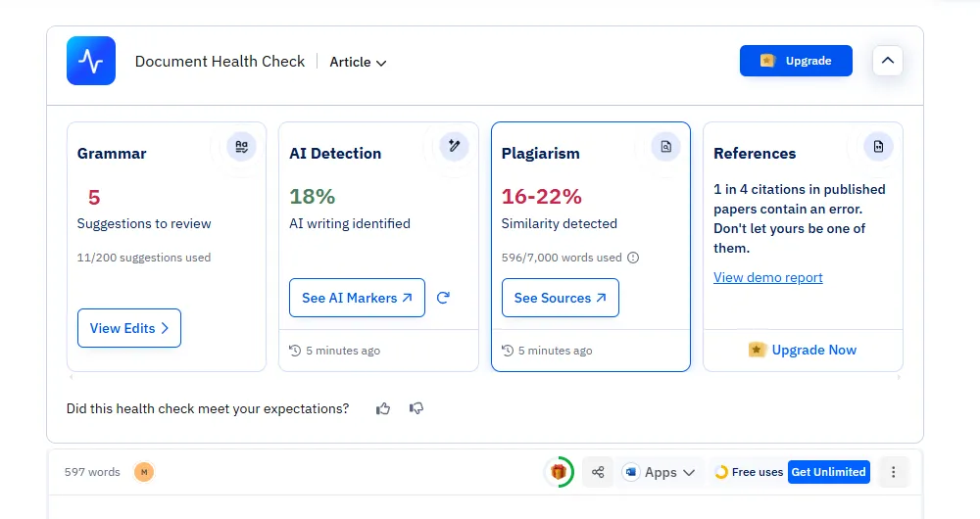Click 596/7,000 words used text
This screenshot has width=980, height=519.
pos(562,258)
